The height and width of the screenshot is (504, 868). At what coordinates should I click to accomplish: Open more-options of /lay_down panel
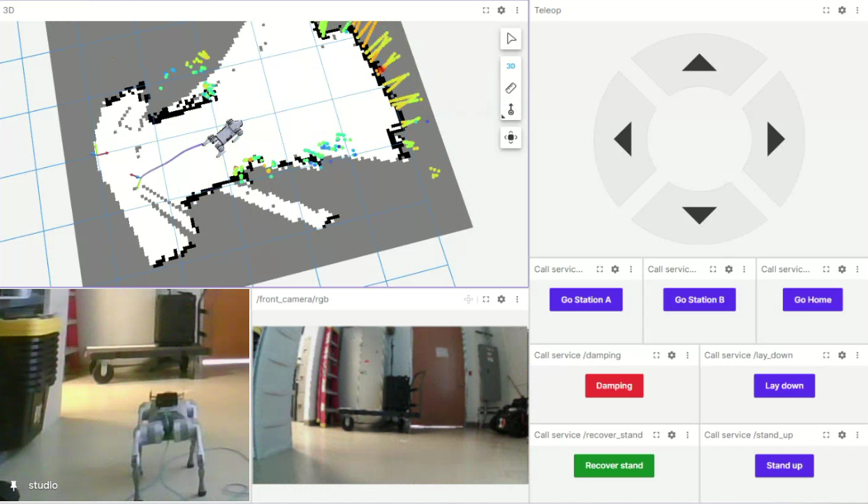[858, 355]
